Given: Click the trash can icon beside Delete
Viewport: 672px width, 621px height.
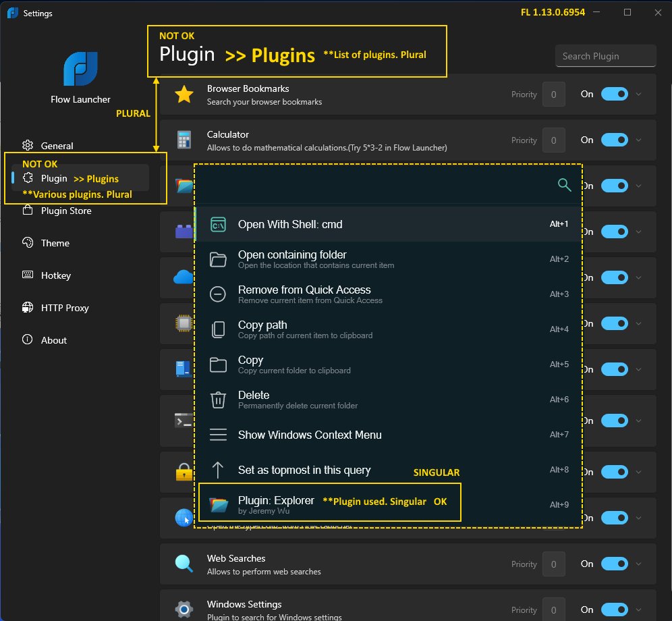Looking at the screenshot, I should (x=218, y=400).
